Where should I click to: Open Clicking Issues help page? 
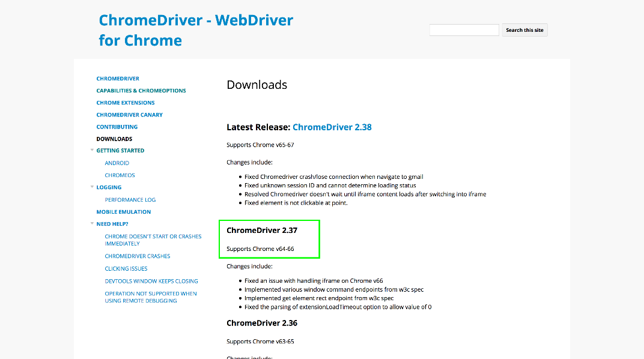[126, 268]
